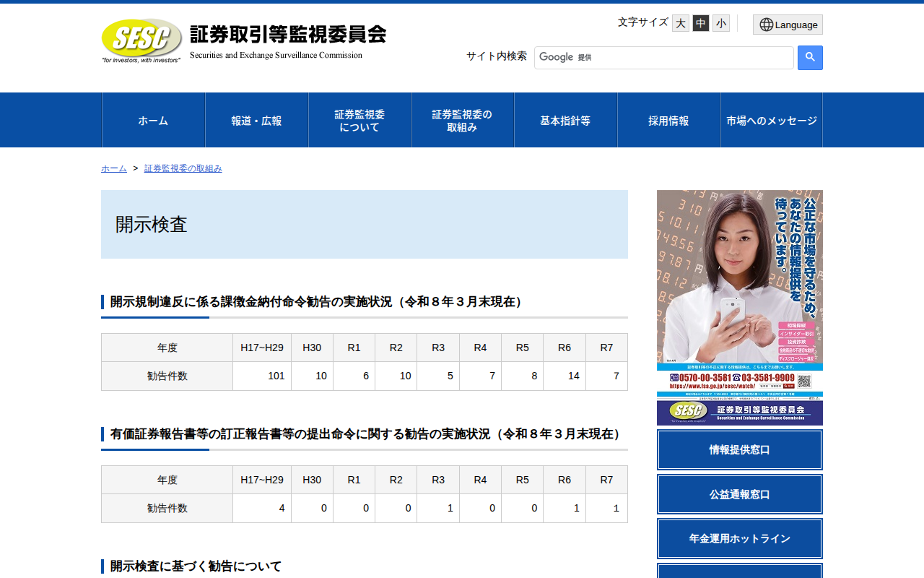924x578 pixels.
Task: Click the 訂正報告書等の提出命令 section heading
Action: click(365, 433)
